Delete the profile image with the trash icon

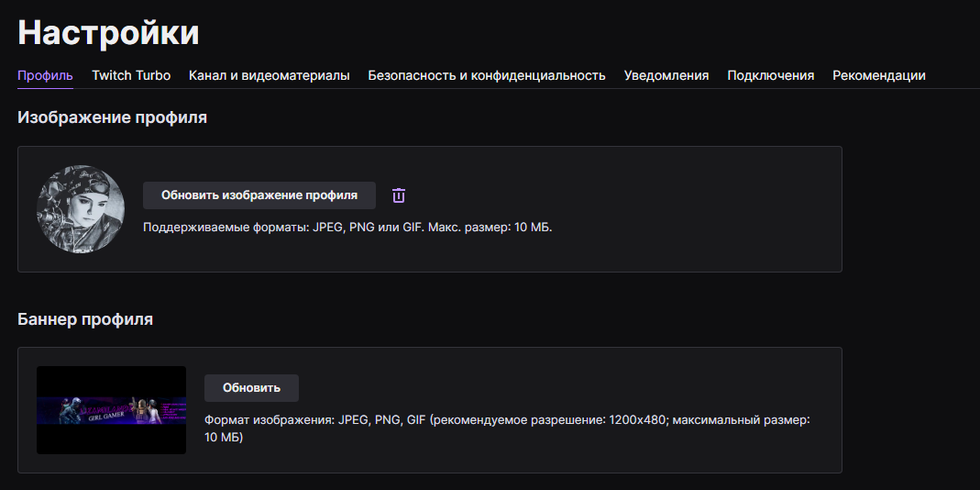(399, 195)
